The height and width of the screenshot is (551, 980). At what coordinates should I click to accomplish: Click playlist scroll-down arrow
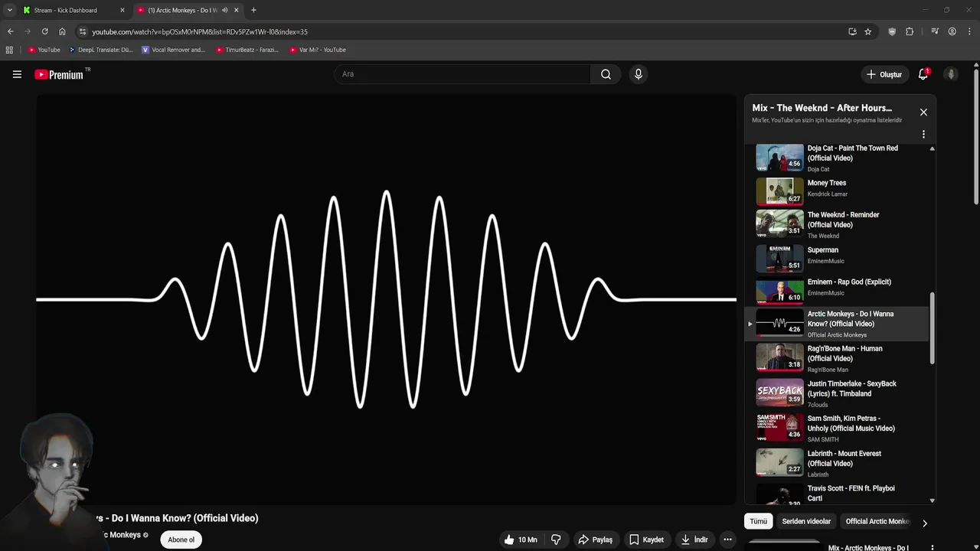coord(932,500)
